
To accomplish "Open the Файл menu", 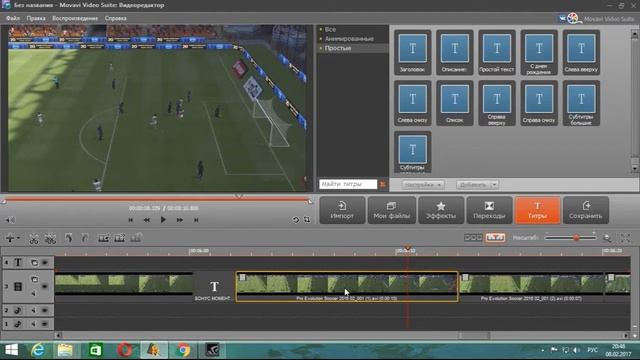I will point(13,18).
